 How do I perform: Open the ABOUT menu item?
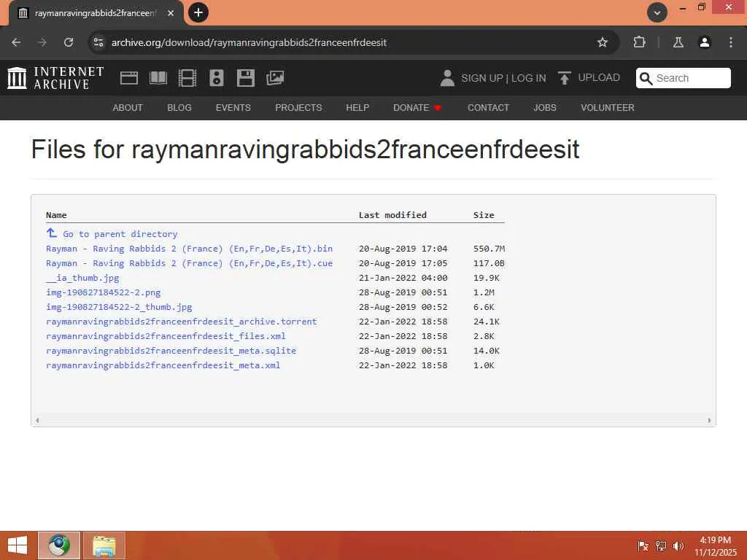click(x=128, y=108)
